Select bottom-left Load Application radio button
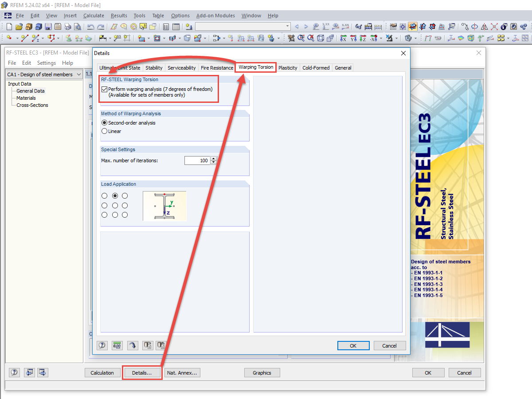 105,215
